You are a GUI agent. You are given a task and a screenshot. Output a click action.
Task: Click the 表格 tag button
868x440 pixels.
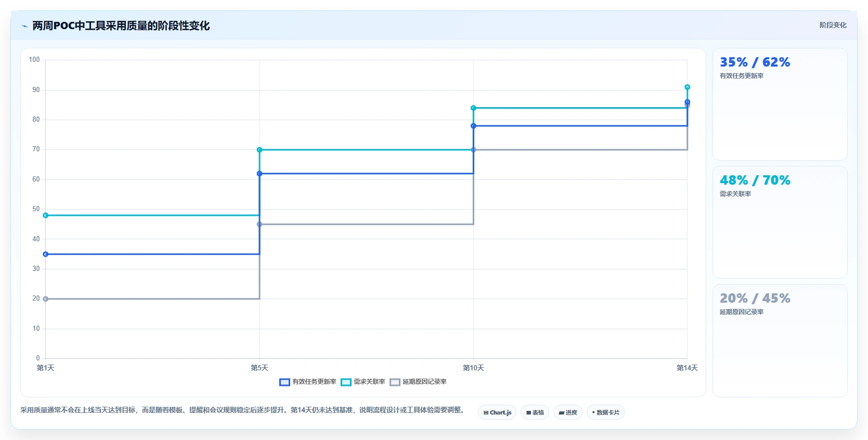(x=535, y=412)
